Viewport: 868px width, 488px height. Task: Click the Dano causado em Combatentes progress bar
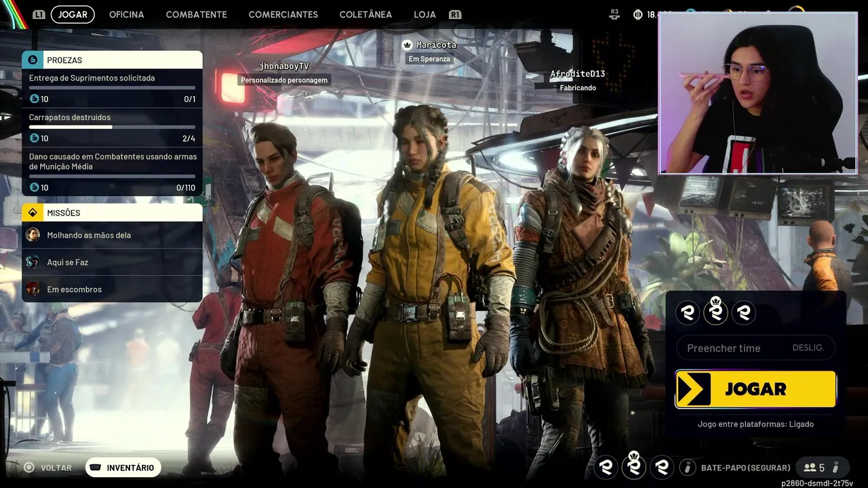coord(112,176)
